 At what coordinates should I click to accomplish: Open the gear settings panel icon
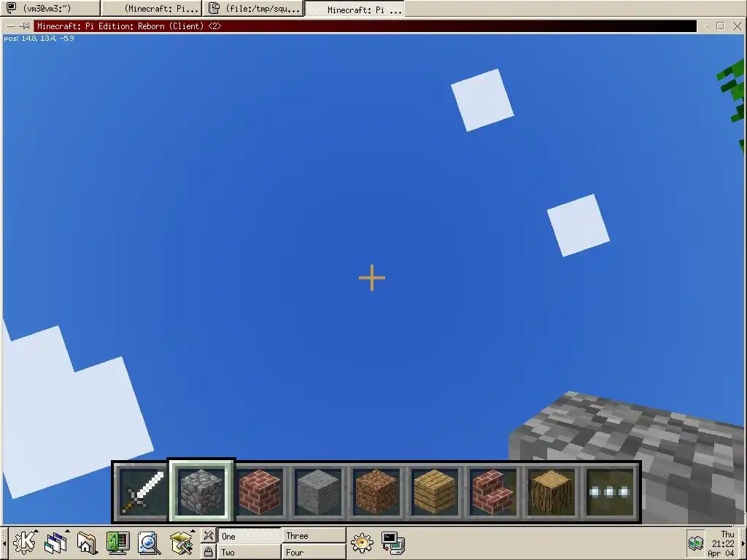coord(362,542)
